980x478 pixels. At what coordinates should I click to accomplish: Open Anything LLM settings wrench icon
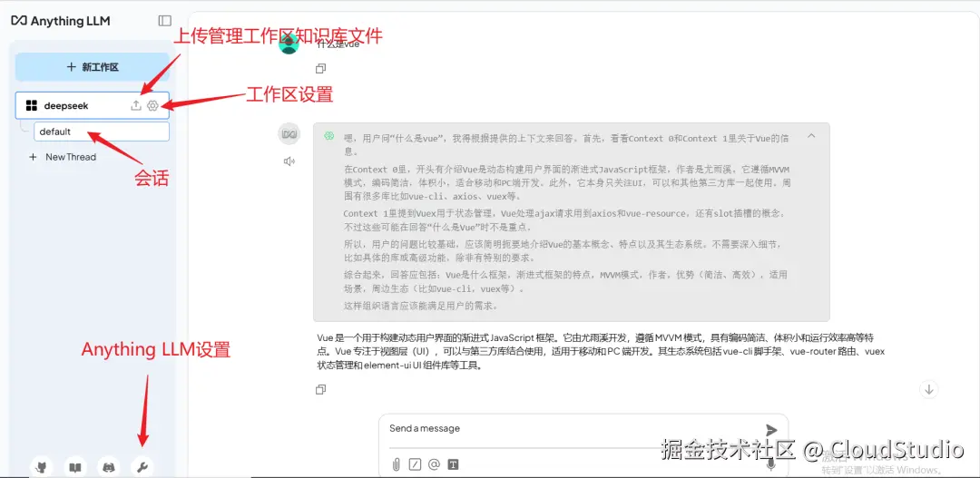point(142,467)
